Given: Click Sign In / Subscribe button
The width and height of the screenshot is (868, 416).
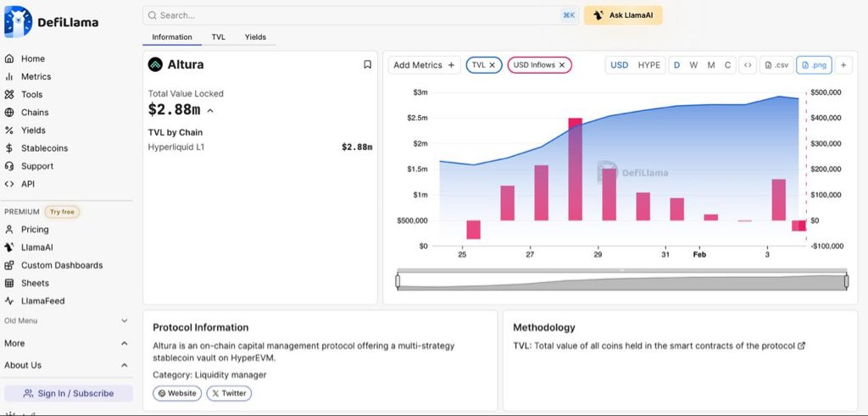Looking at the screenshot, I should coord(69,393).
